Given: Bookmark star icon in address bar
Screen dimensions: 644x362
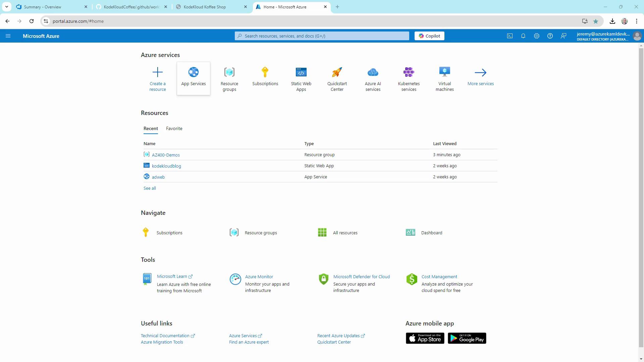Looking at the screenshot, I should pyautogui.click(x=596, y=21).
